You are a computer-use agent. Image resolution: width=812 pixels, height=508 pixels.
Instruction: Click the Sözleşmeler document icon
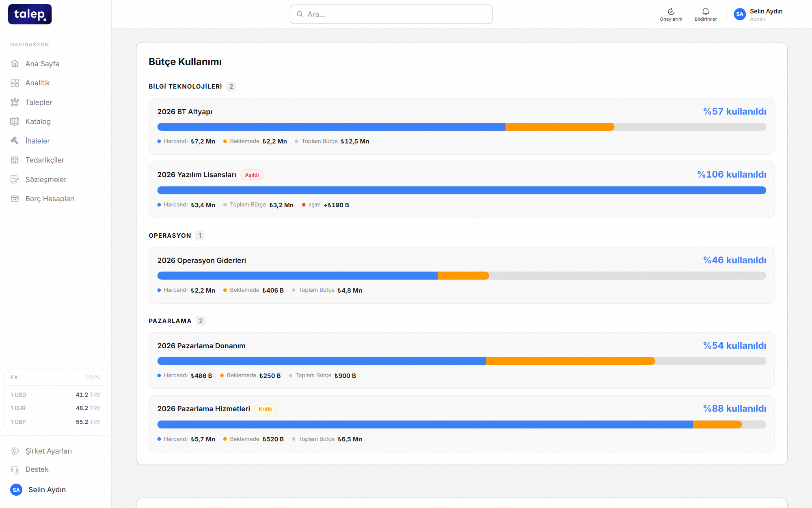pyautogui.click(x=15, y=179)
